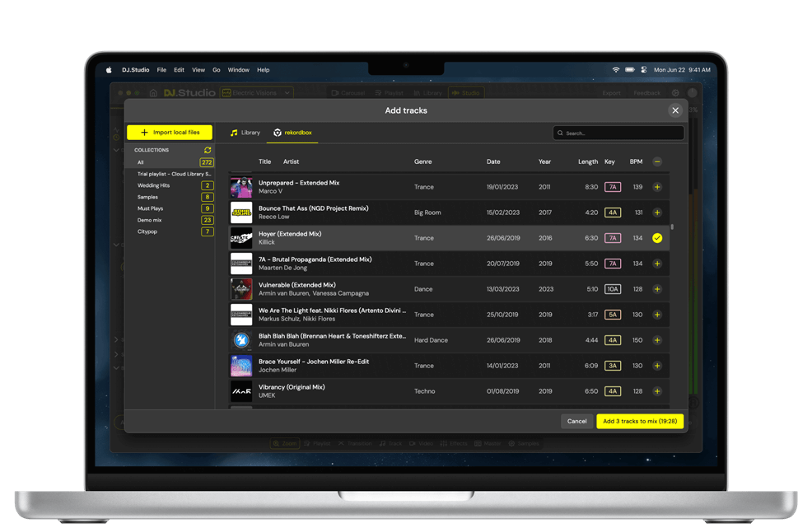The height and width of the screenshot is (528, 812).
Task: Click the 7A key badge on Brutal Propaganda
Action: [x=613, y=264]
